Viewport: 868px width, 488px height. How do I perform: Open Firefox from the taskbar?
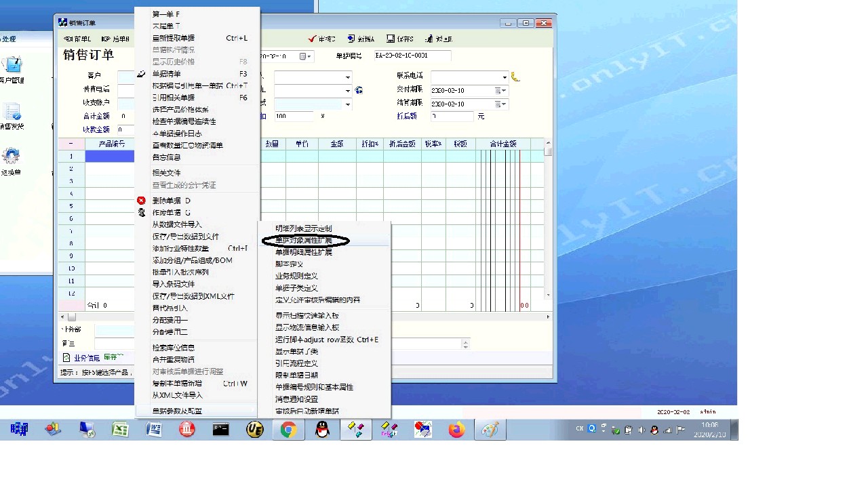tap(456, 430)
